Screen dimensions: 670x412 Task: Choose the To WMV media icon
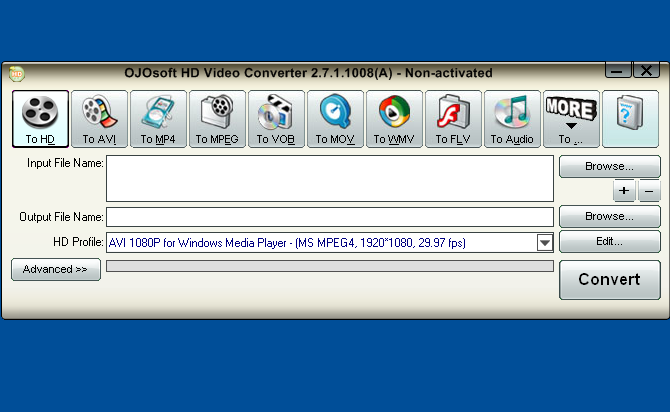click(x=394, y=119)
